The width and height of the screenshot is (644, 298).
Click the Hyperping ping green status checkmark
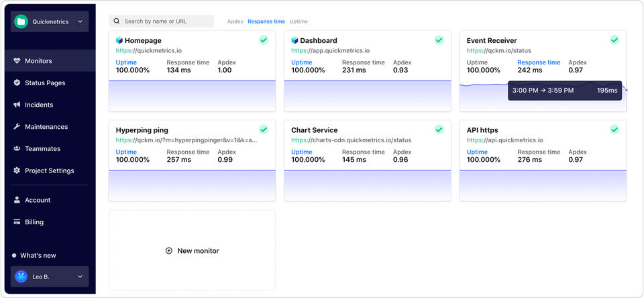264,130
